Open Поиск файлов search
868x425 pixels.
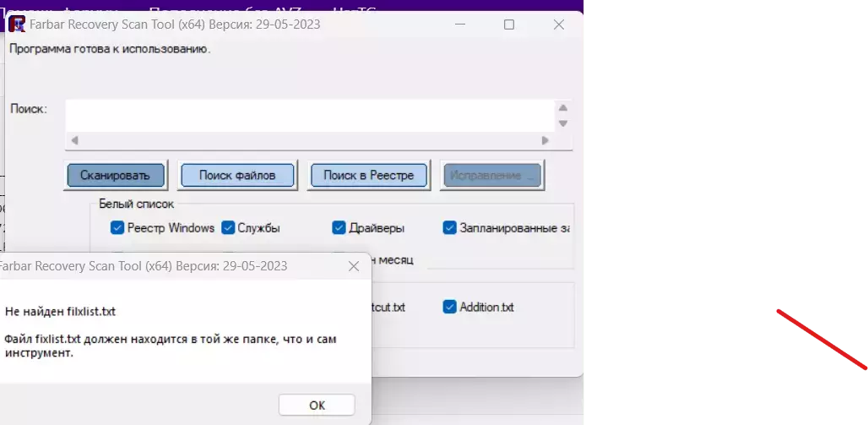click(237, 176)
